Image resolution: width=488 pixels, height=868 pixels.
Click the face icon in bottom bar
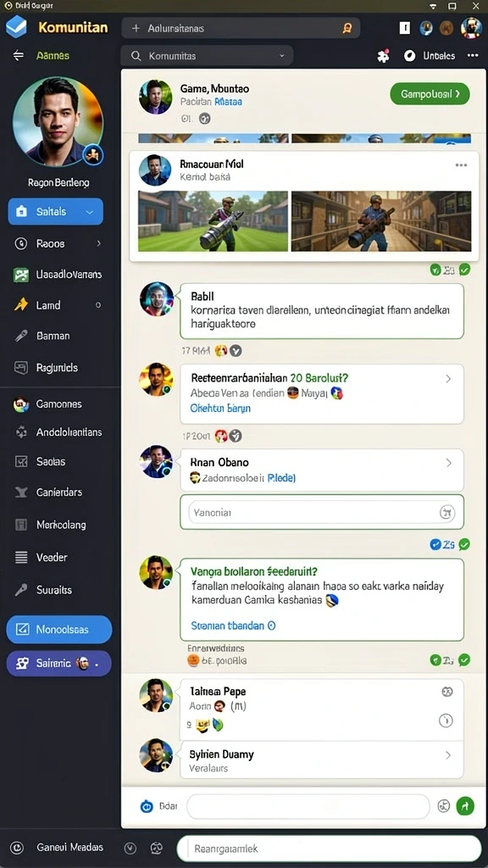point(157,847)
